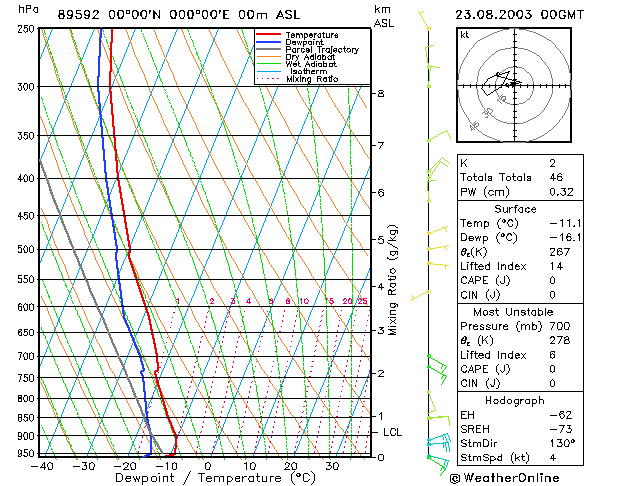Click the surface Temp value -11.1
Screen dimensions: 629x486
[x=565, y=223]
